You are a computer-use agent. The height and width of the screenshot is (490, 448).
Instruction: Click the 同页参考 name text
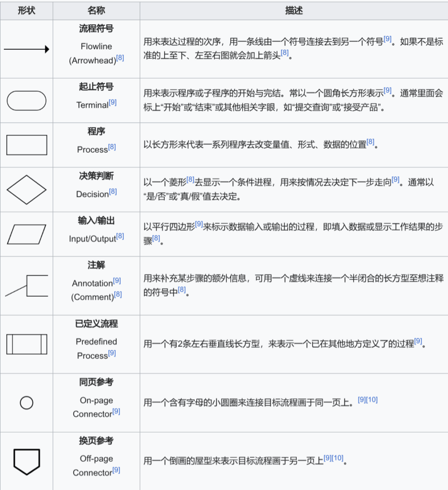tap(96, 382)
